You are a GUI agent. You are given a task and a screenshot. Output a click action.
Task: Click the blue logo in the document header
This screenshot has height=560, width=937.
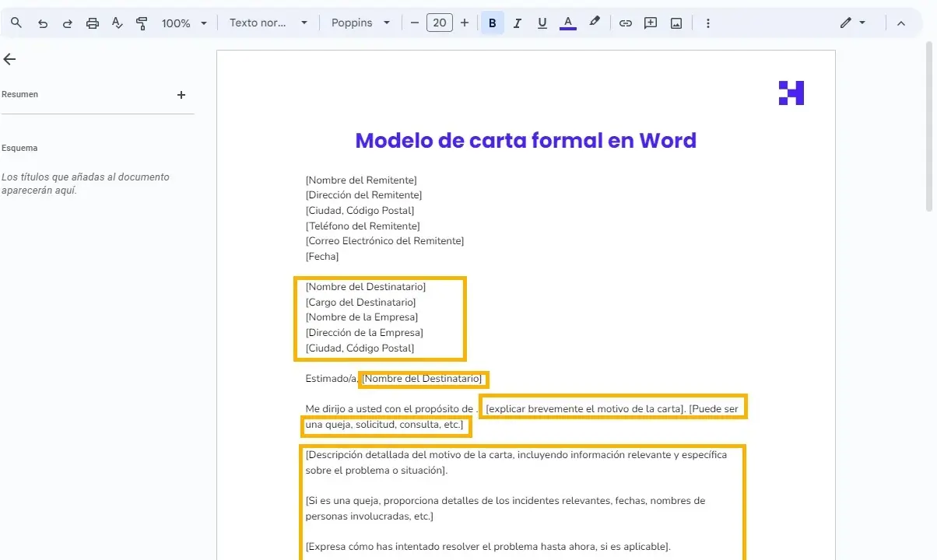click(x=791, y=93)
